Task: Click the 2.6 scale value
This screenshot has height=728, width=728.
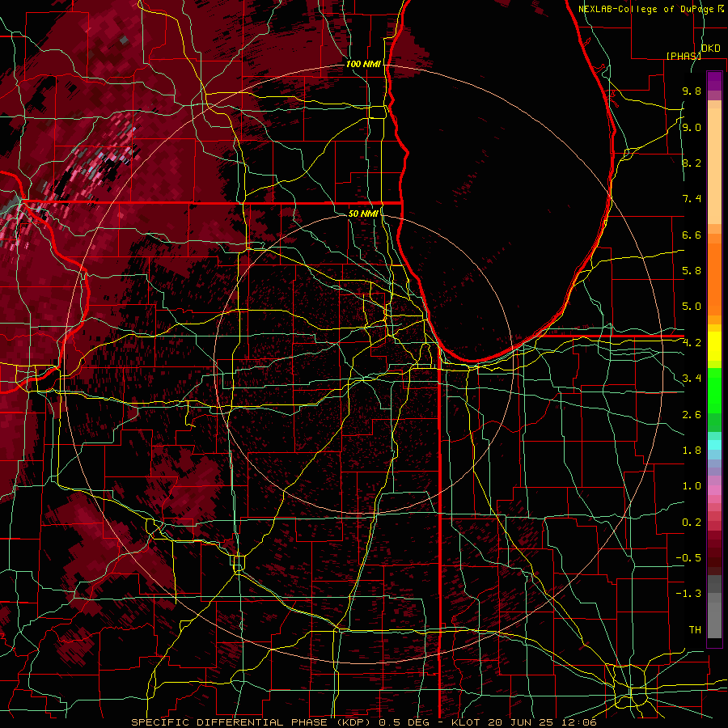Action: point(692,415)
